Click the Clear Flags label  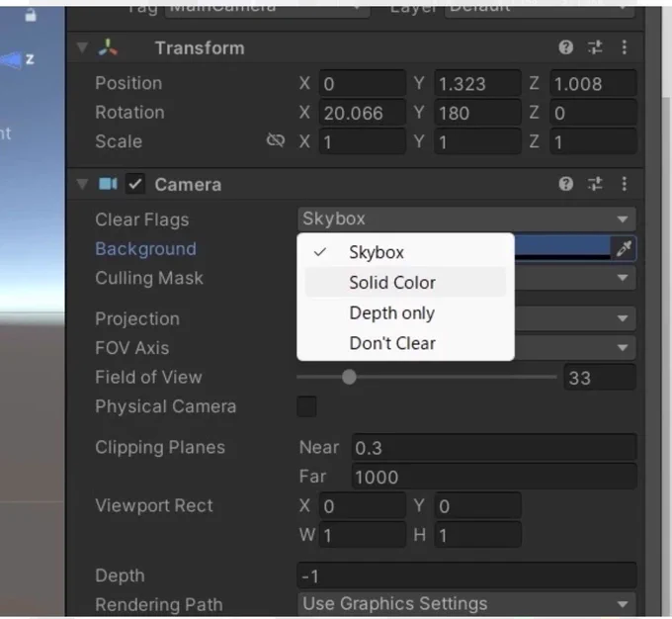click(142, 220)
